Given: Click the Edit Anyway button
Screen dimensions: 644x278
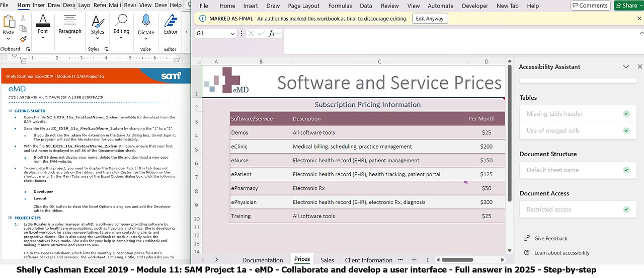Looking at the screenshot, I should 430,19.
